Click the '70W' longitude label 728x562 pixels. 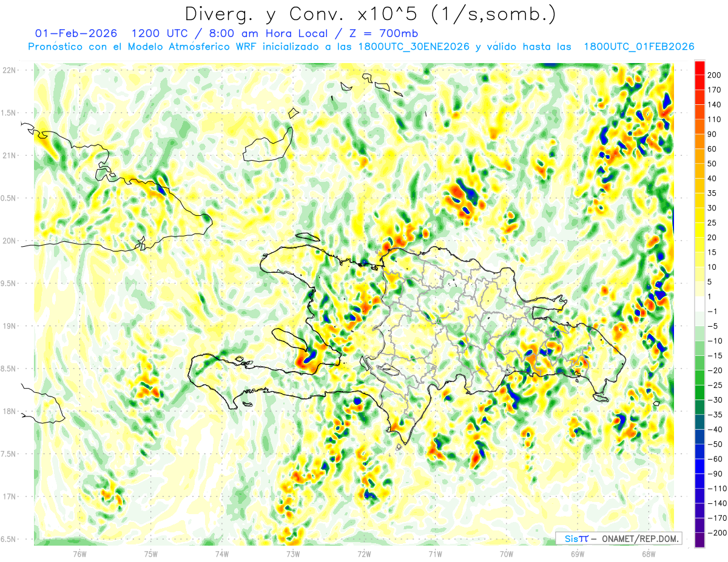tap(507, 554)
